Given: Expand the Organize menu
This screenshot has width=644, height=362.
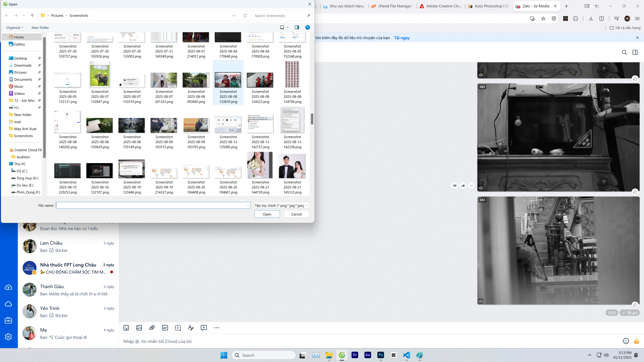Looking at the screenshot, I should [x=14, y=28].
